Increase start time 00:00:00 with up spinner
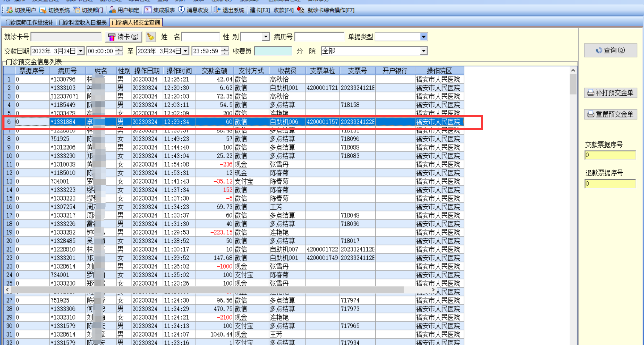Viewport: 644px width, 345px height. tap(119, 49)
